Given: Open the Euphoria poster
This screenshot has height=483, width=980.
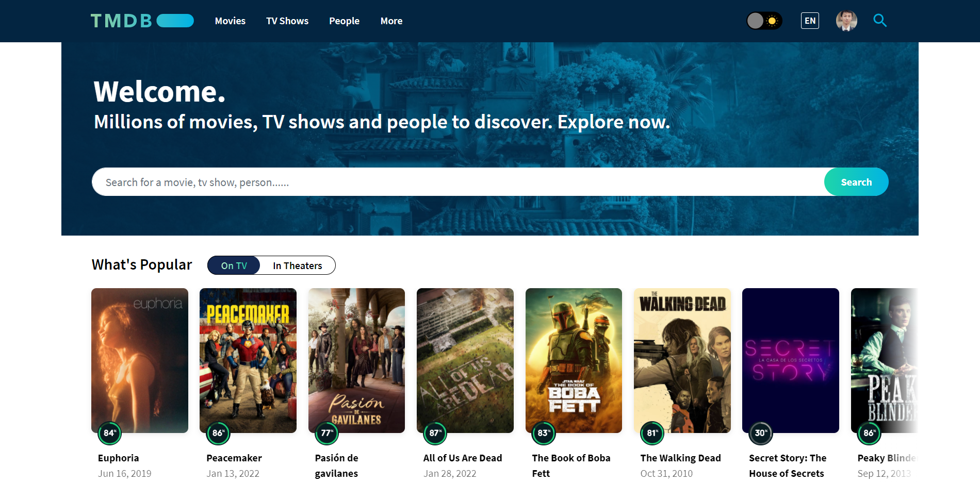Looking at the screenshot, I should (140, 360).
